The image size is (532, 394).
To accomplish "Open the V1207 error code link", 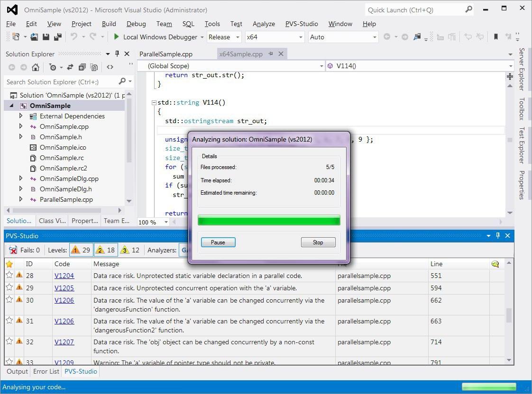I will coord(64,342).
